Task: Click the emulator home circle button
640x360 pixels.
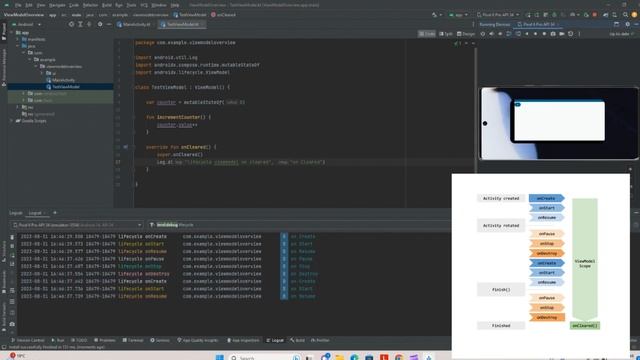Action: click(536, 34)
